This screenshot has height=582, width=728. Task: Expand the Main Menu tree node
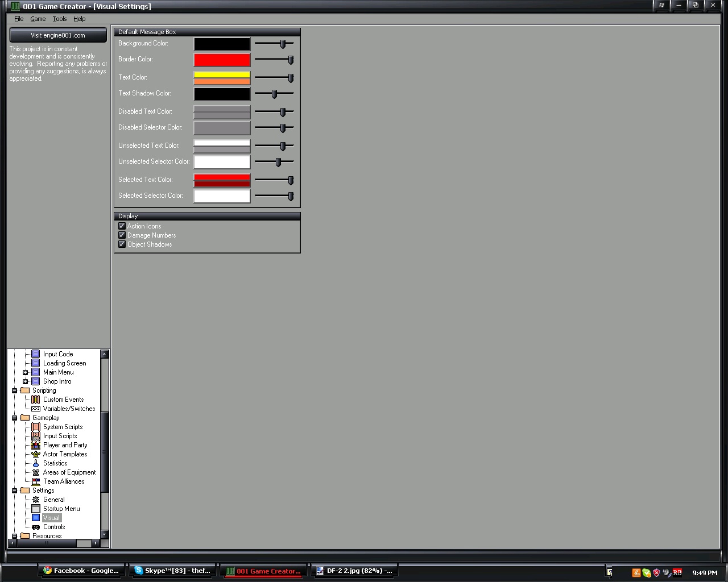(25, 372)
